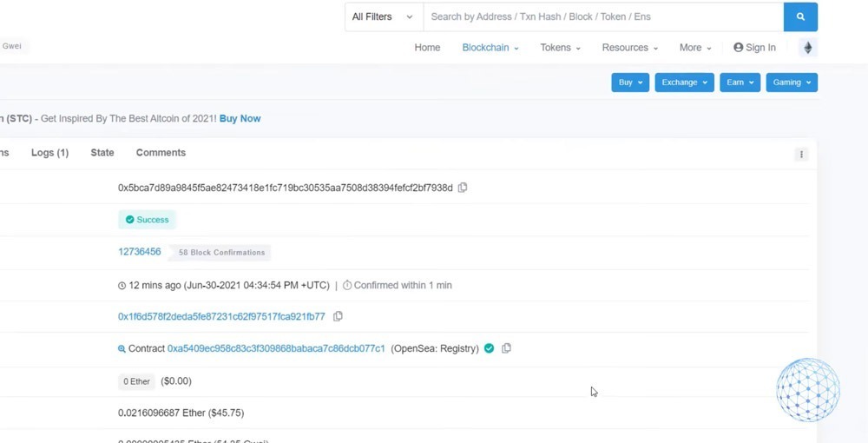Expand the Gaming dropdown button

(x=792, y=83)
